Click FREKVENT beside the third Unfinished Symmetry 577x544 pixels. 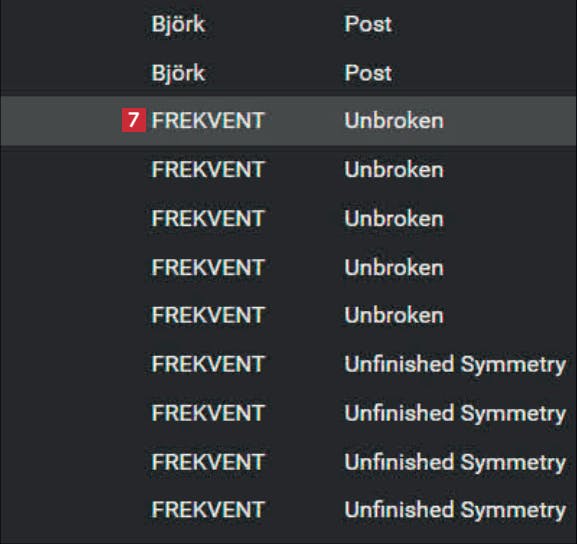pos(208,462)
